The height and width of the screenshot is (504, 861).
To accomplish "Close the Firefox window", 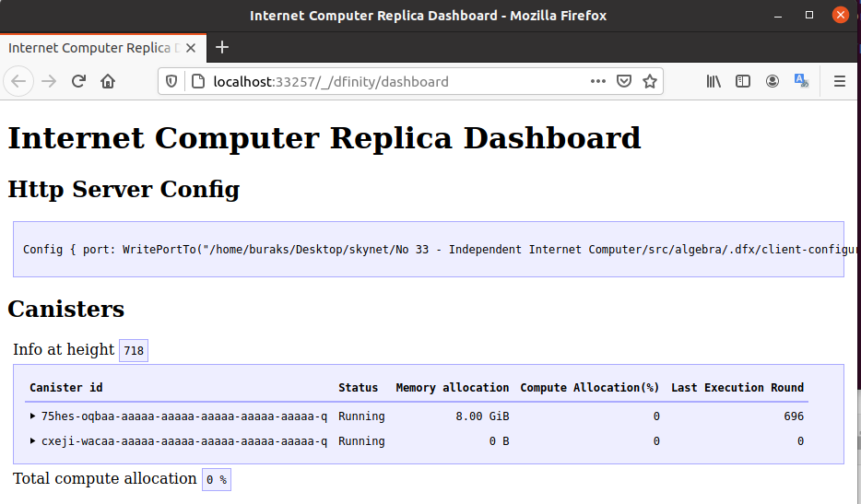I will click(840, 15).
